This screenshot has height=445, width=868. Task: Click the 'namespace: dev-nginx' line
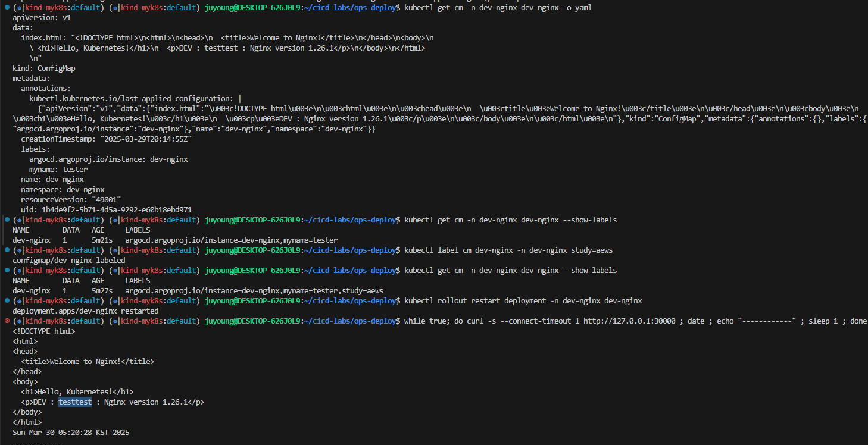[x=63, y=190]
